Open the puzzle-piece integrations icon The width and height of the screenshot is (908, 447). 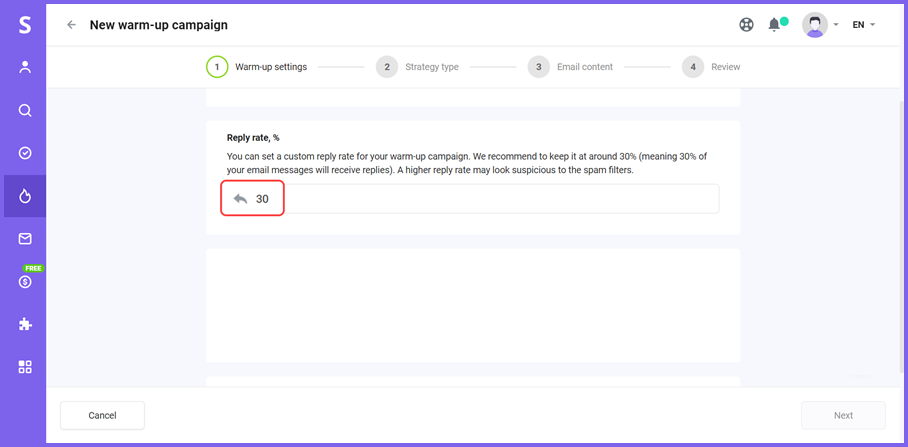tap(25, 324)
